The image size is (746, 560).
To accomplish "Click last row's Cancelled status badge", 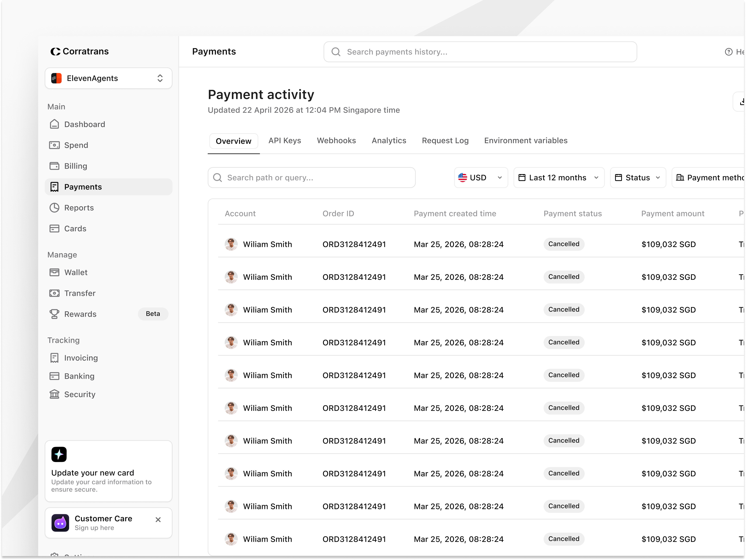I will 564,539.
